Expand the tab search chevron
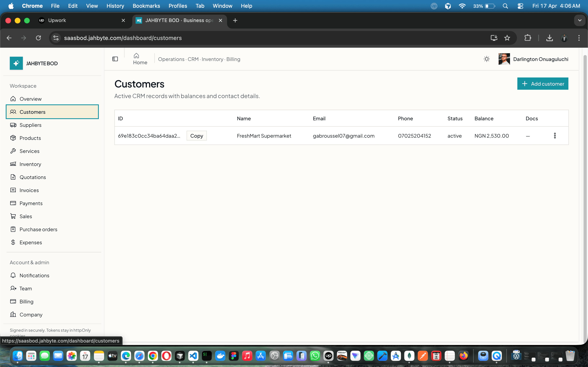Viewport: 588px width, 367px height. [580, 20]
